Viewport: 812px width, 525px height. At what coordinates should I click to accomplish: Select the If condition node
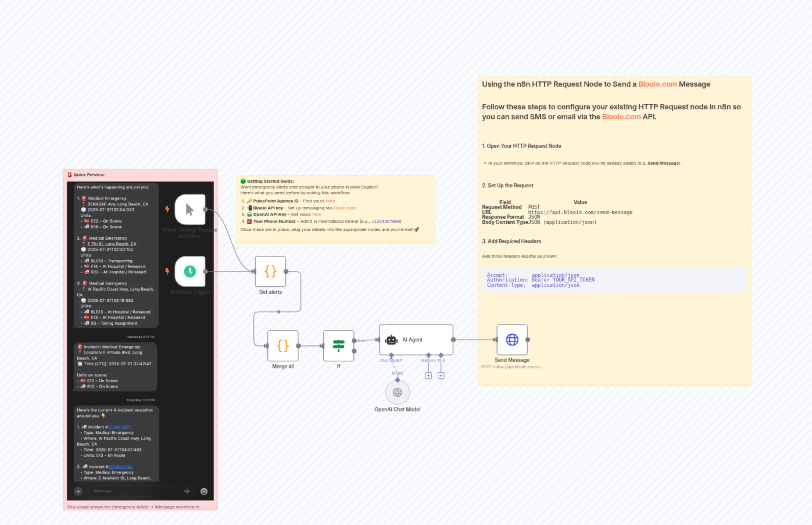point(339,346)
